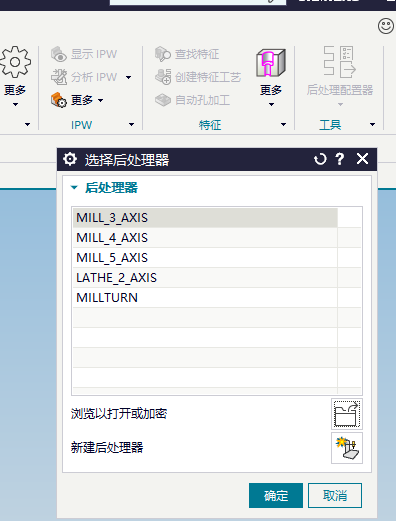Click the 显示 IPW icon
The width and height of the screenshot is (396, 521).
(x=59, y=54)
